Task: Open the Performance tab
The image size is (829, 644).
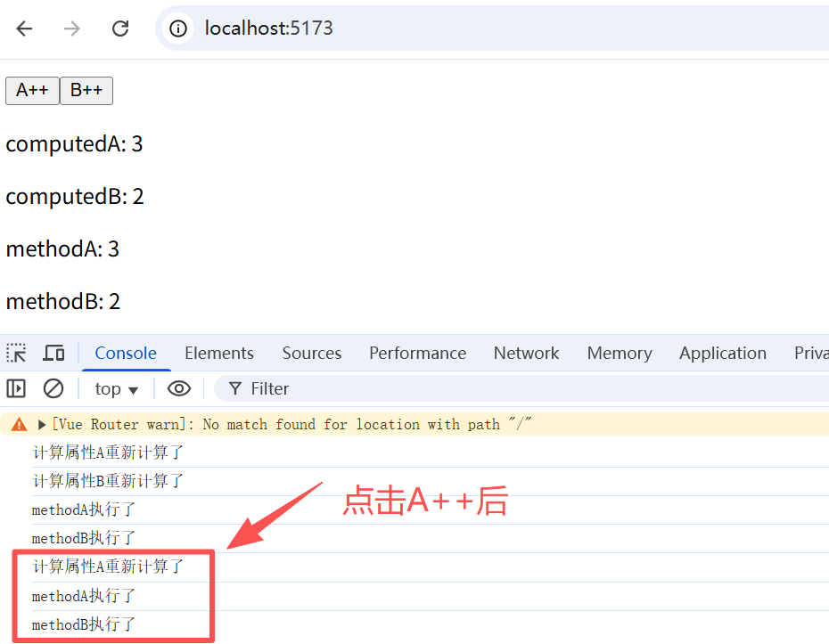Action: (x=418, y=353)
